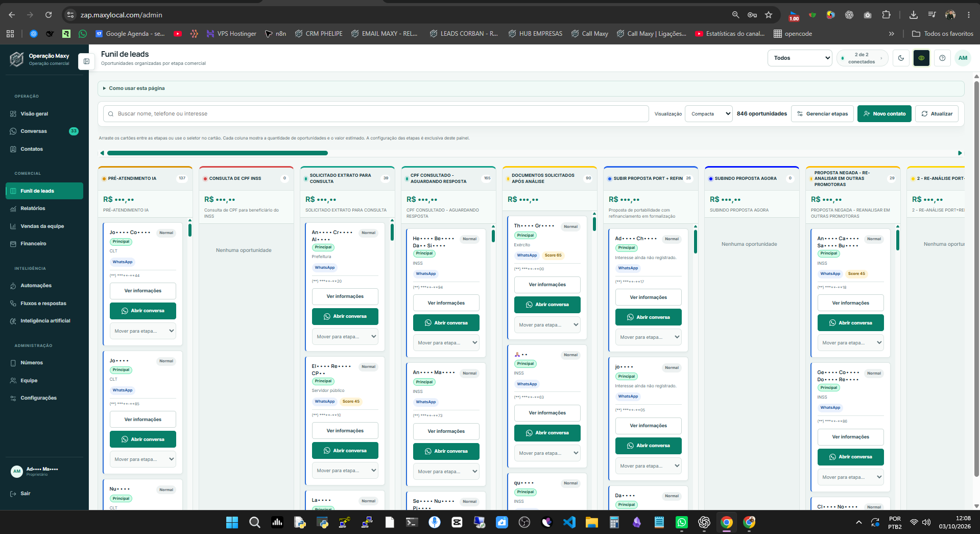Open Conversas in sidebar
This screenshot has height=534, width=980.
[44, 131]
